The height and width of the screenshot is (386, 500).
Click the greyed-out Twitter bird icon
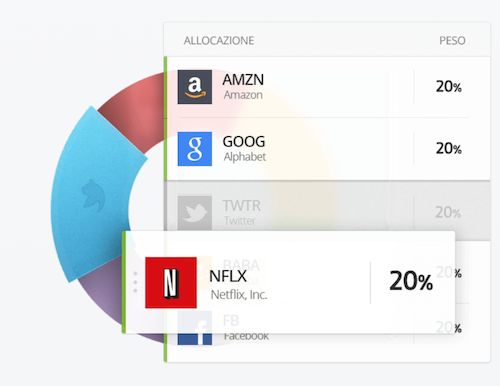[x=195, y=213]
